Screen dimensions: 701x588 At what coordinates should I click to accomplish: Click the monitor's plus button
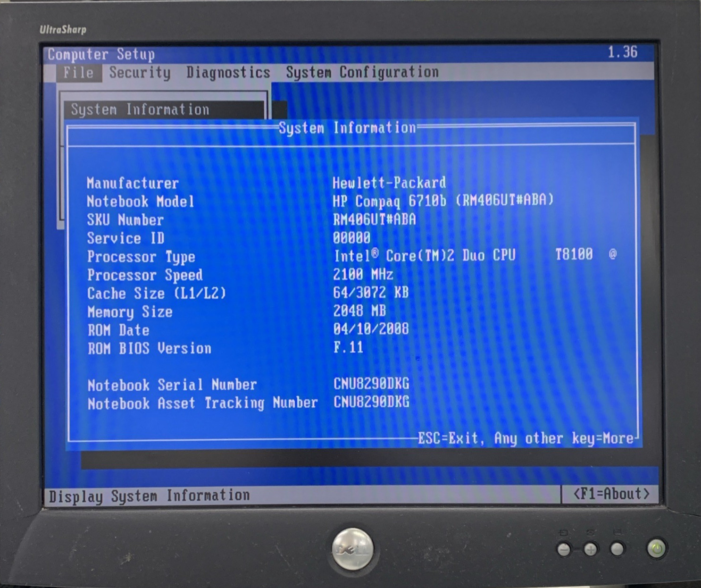(x=591, y=549)
